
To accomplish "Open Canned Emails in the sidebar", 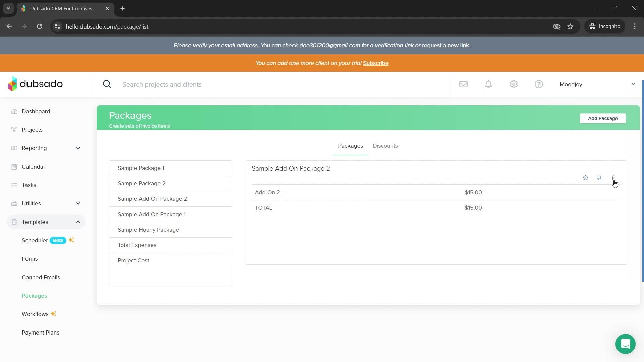I will [41, 277].
